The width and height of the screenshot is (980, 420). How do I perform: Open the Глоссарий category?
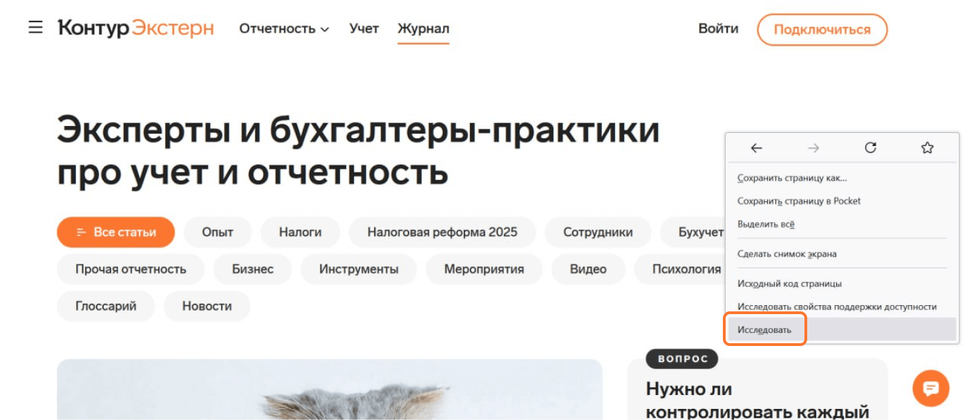click(106, 306)
